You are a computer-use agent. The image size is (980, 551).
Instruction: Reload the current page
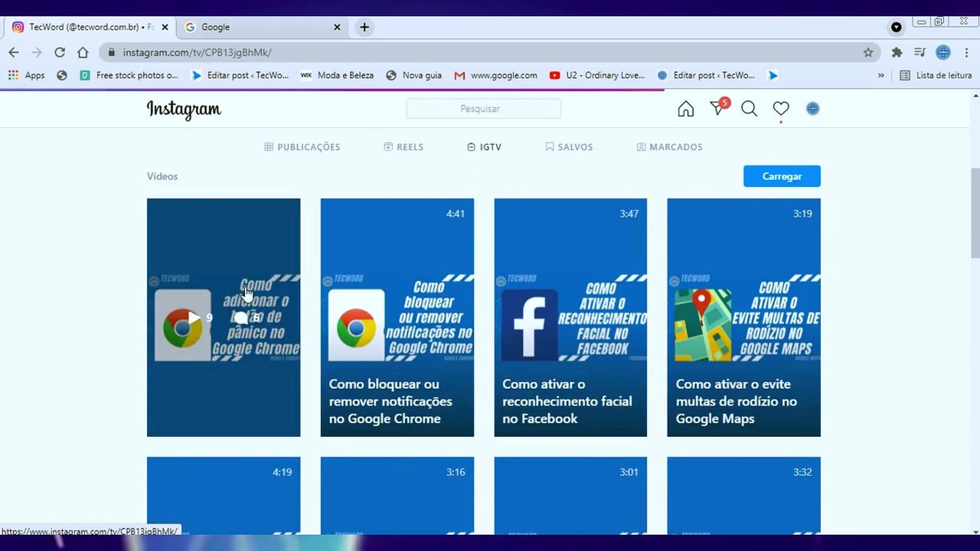coord(60,52)
